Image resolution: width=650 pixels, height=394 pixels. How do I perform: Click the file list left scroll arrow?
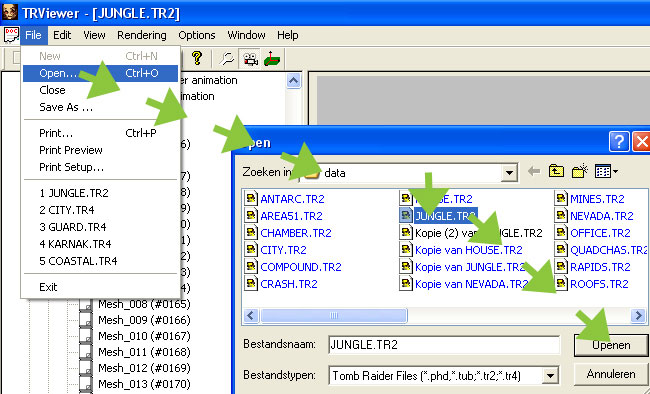click(251, 316)
